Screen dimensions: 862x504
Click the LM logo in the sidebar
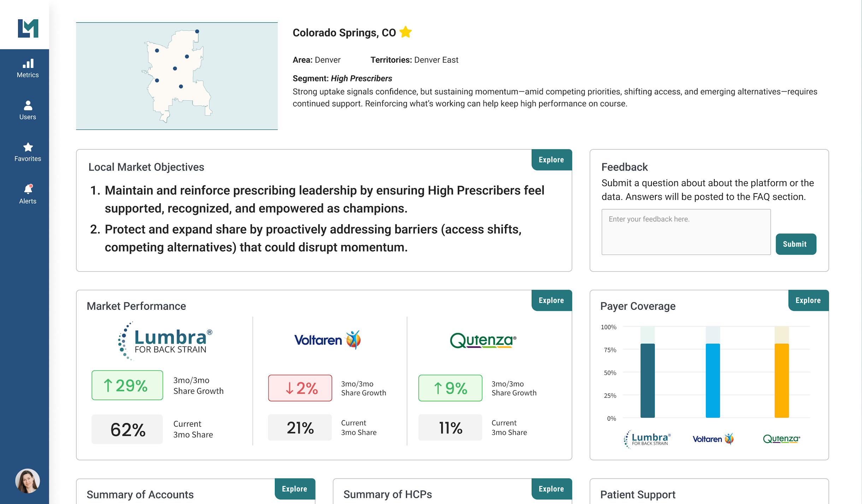[28, 28]
